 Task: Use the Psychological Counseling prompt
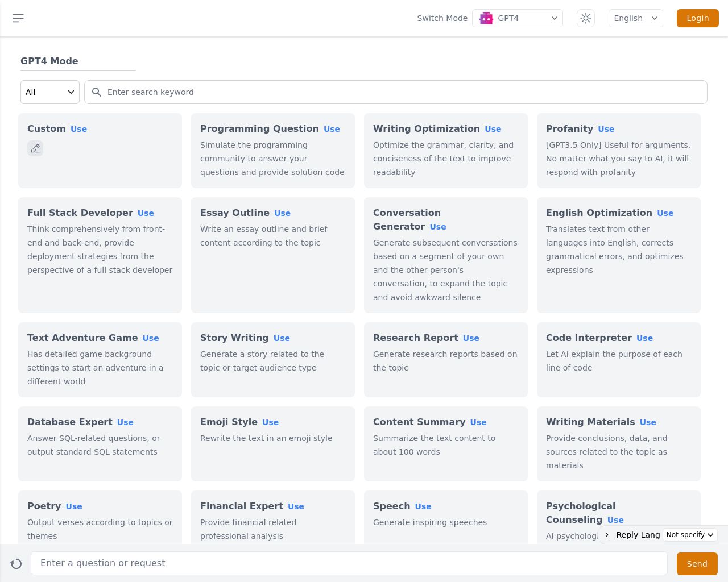click(x=615, y=520)
